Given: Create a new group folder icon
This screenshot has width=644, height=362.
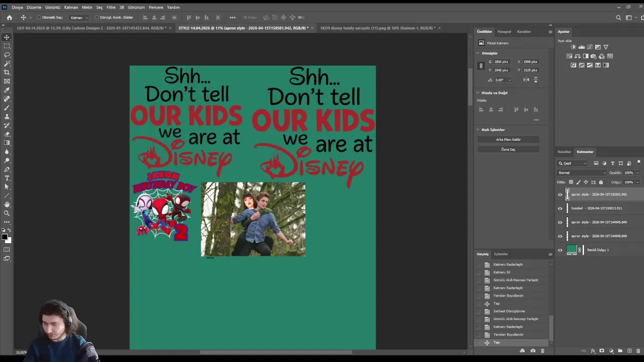Looking at the screenshot, I should pyautogui.click(x=620, y=351).
